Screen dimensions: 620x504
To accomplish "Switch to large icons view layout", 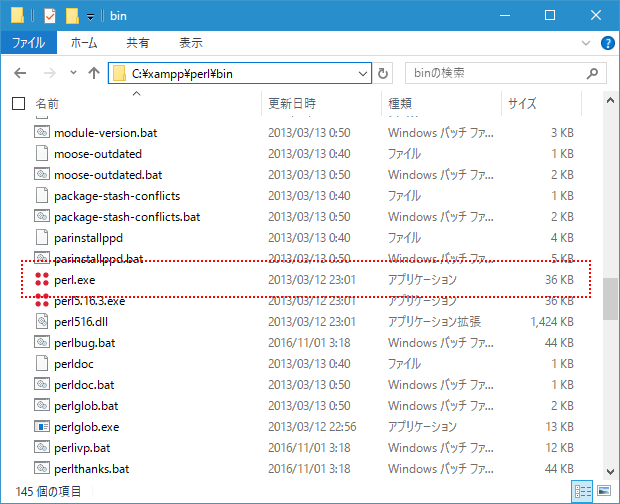I will (x=604, y=491).
